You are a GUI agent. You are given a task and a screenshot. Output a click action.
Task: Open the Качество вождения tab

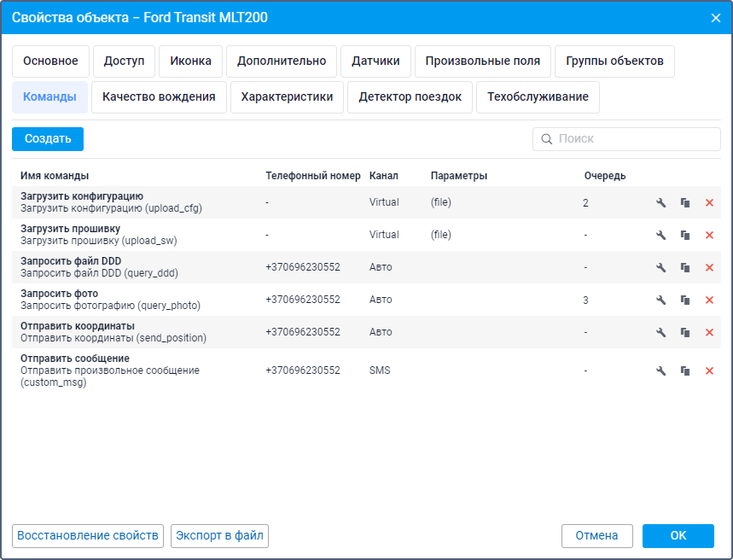point(159,97)
